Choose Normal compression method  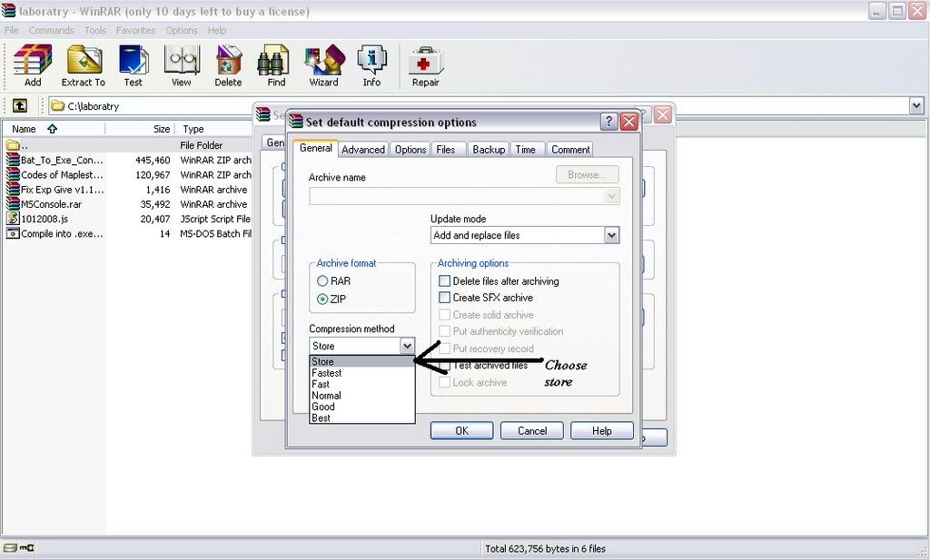point(361,395)
